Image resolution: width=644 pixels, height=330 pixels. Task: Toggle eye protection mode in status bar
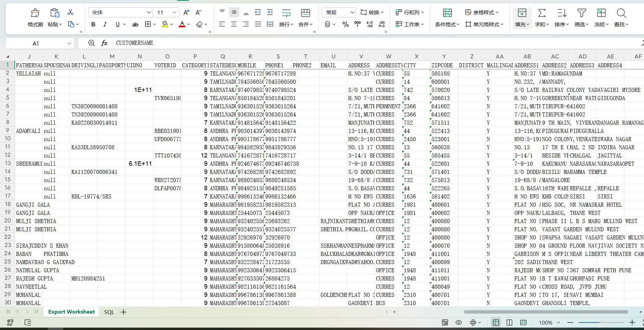[459, 322]
